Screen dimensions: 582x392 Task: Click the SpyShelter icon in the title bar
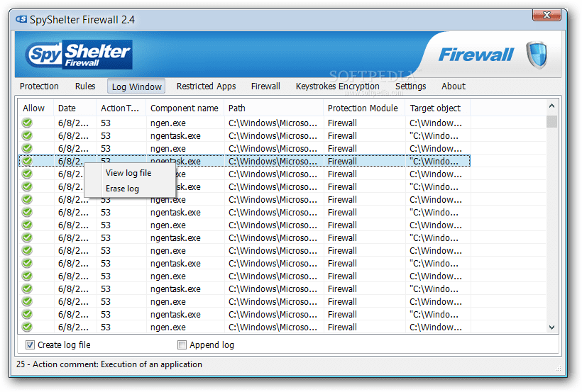[x=21, y=19]
